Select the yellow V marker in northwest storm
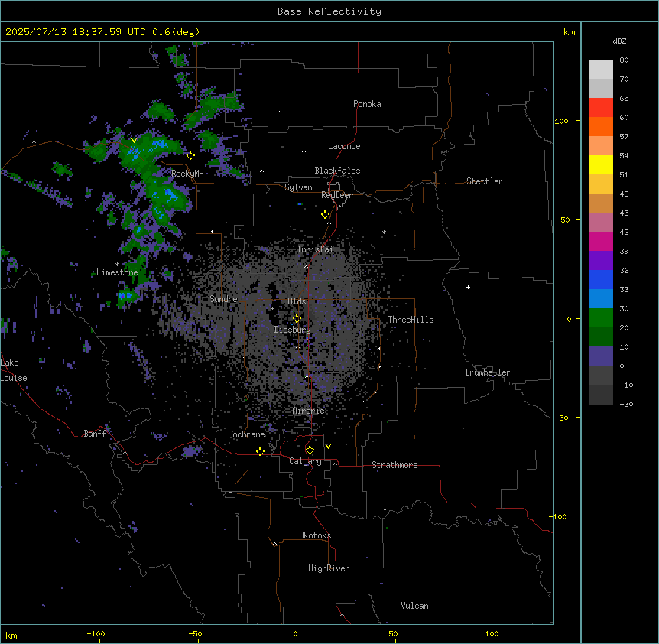 coord(134,141)
